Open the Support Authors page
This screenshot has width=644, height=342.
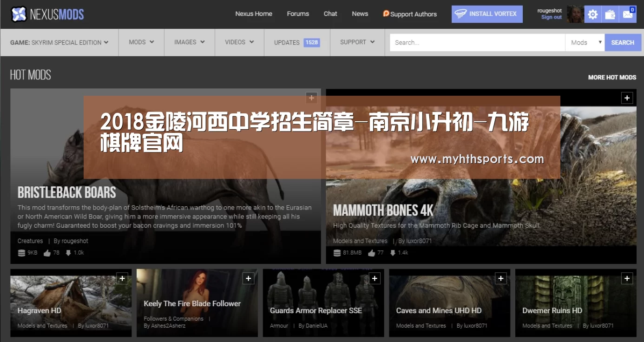coord(414,14)
